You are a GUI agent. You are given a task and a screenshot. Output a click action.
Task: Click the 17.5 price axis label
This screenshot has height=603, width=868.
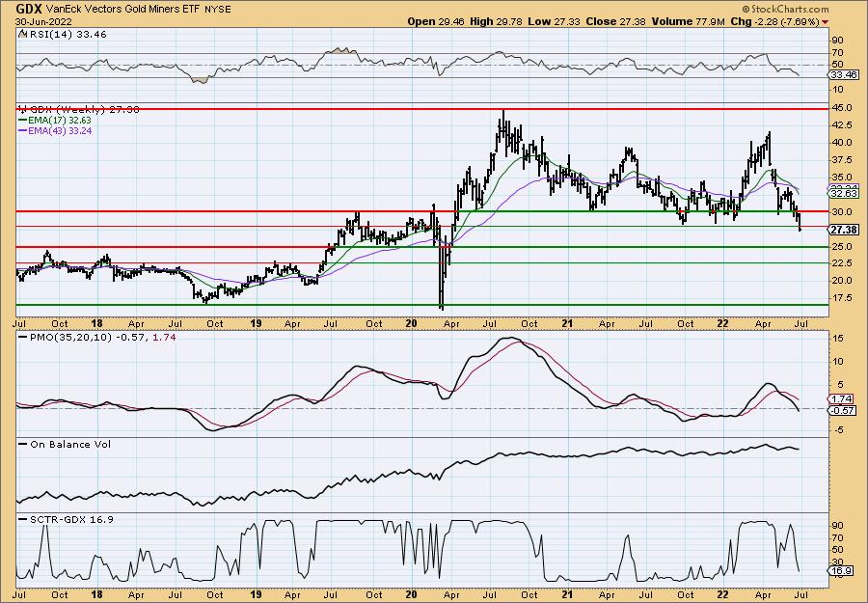(842, 298)
